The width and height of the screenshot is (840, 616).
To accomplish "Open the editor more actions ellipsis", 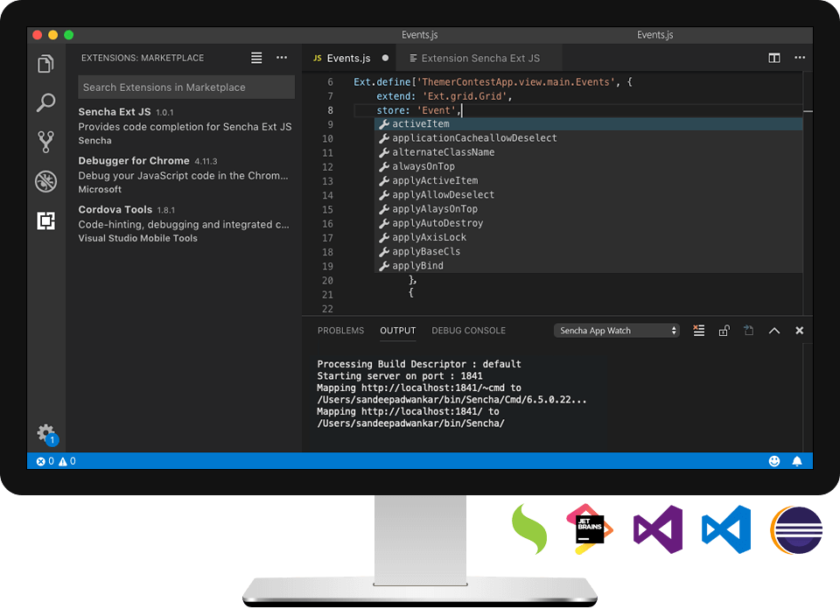I will [x=800, y=58].
